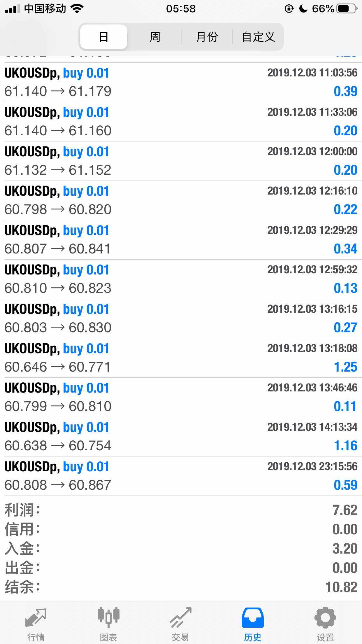The image size is (362, 644).
Task: Switch to the 周 week period
Action: click(x=155, y=37)
